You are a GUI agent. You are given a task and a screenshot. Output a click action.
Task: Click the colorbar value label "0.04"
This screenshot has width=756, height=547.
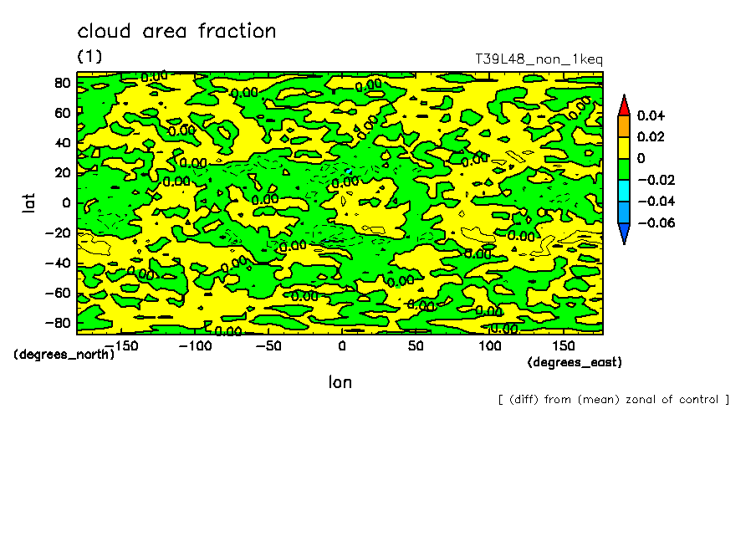pyautogui.click(x=651, y=115)
